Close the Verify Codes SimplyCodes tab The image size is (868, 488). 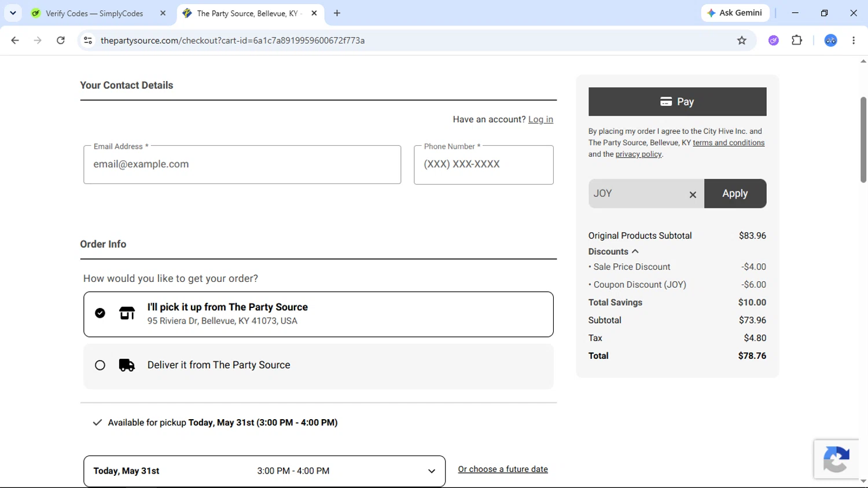pos(163,13)
